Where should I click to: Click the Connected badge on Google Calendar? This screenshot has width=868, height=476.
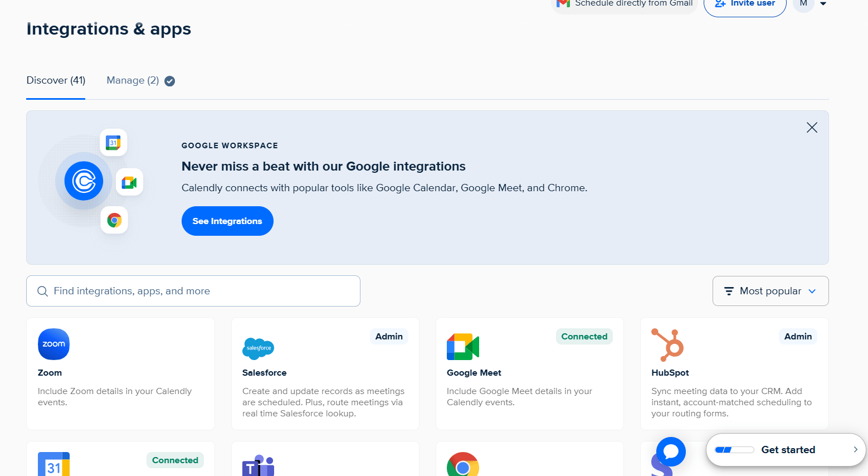(175, 460)
